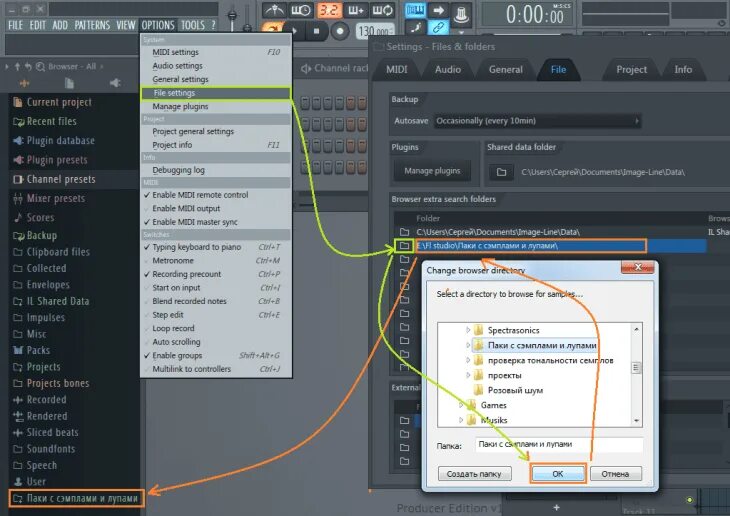730x516 pixels.
Task: Click the multilink to controllers knob icon
Action: pyautogui.click(x=461, y=14)
